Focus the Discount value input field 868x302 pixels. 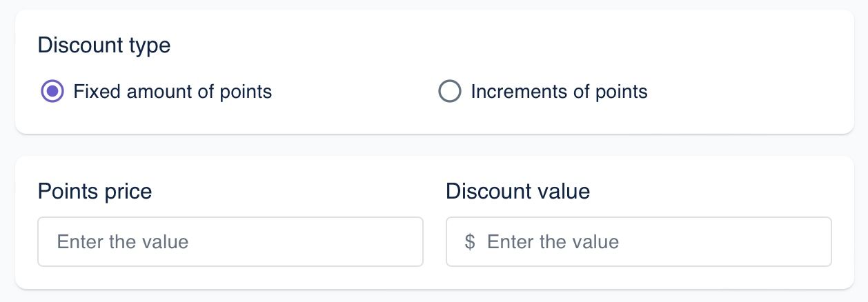pyautogui.click(x=638, y=242)
